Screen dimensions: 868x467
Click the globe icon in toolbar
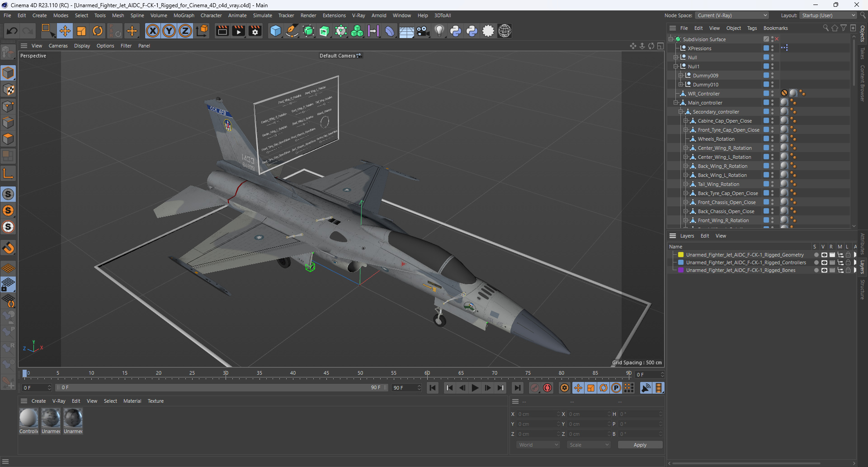pos(505,31)
